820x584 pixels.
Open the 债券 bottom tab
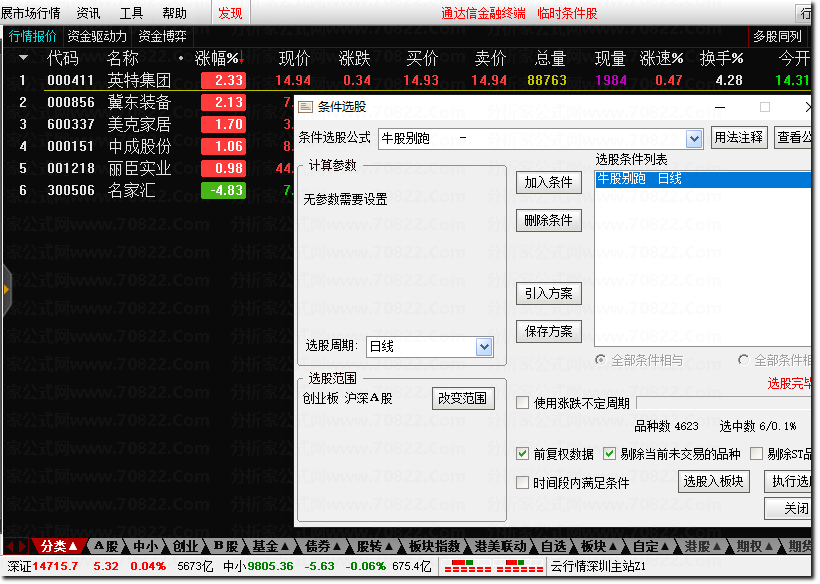pos(322,546)
